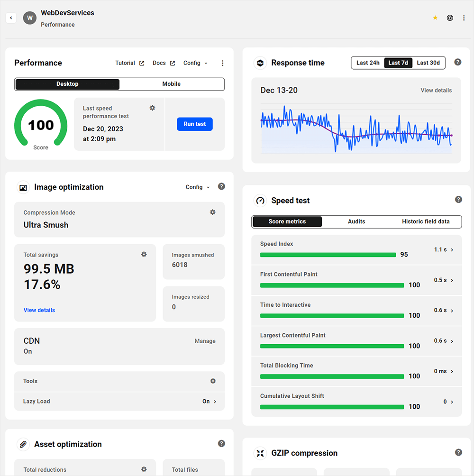
Task: Click the Response time hexagon icon
Action: [260, 63]
